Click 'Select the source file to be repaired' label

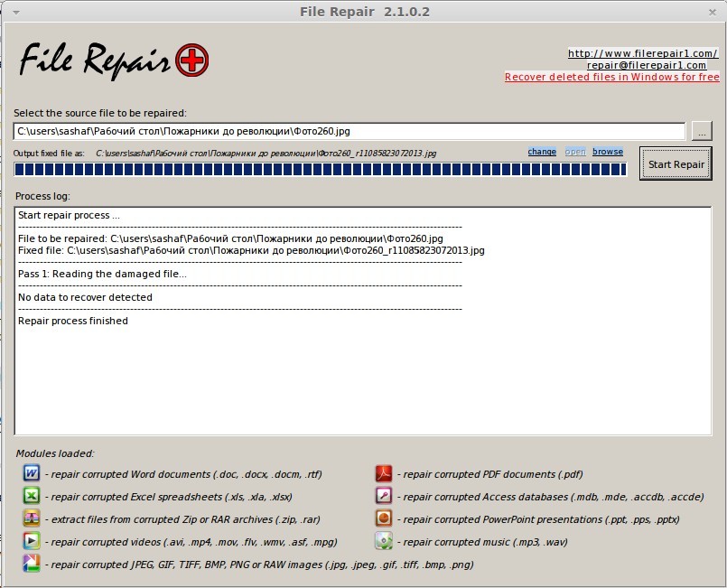[x=99, y=113]
